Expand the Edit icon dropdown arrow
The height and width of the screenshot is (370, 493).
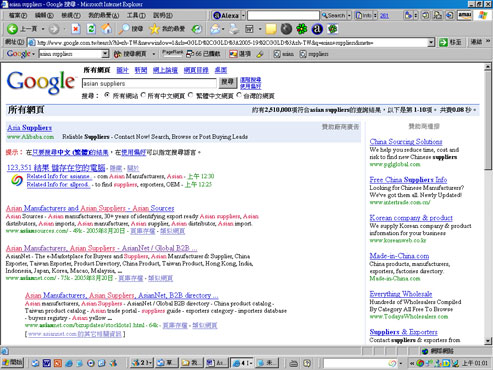click(260, 29)
